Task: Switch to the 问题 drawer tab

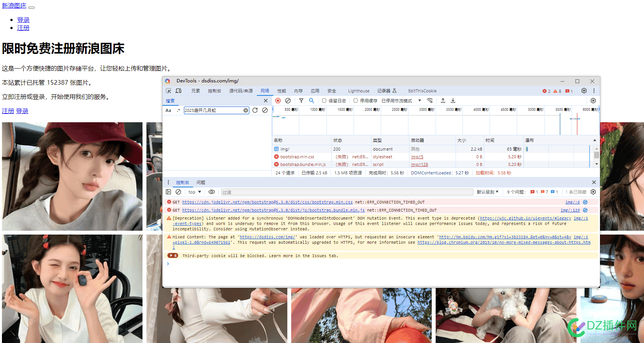Action: [x=201, y=182]
